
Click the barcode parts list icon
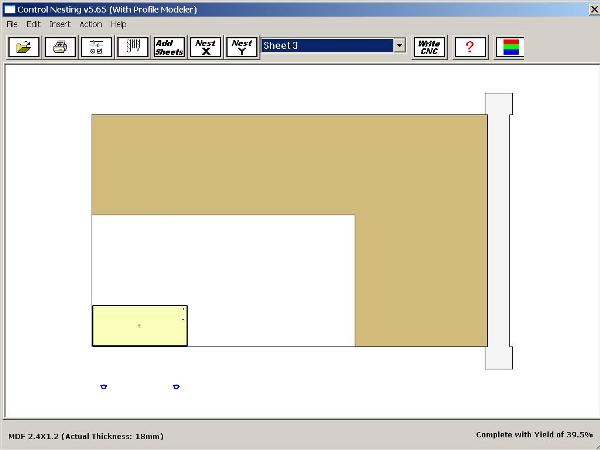(132, 46)
